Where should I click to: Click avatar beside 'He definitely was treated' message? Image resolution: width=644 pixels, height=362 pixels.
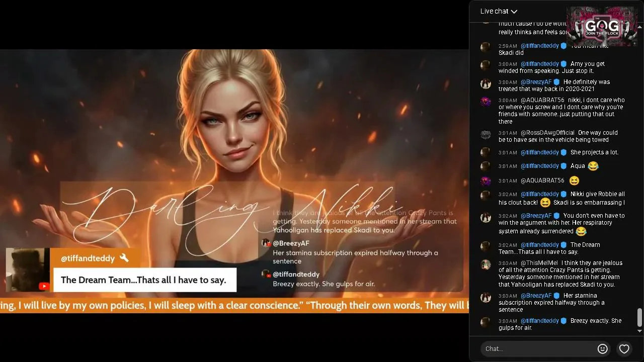tap(486, 83)
